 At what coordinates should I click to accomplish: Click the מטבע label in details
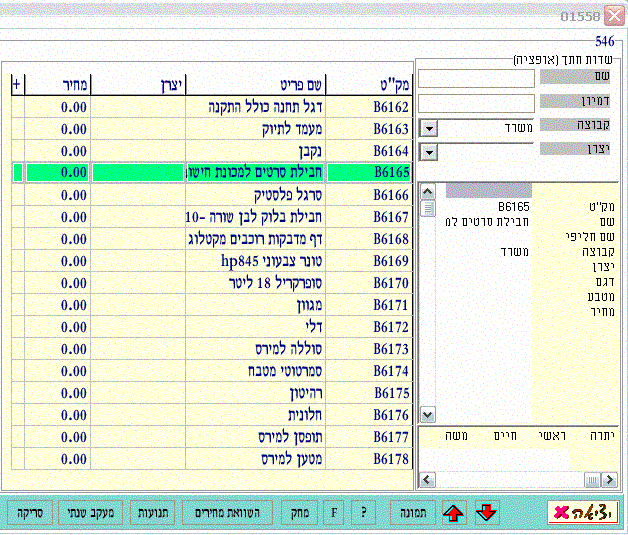[x=601, y=297]
